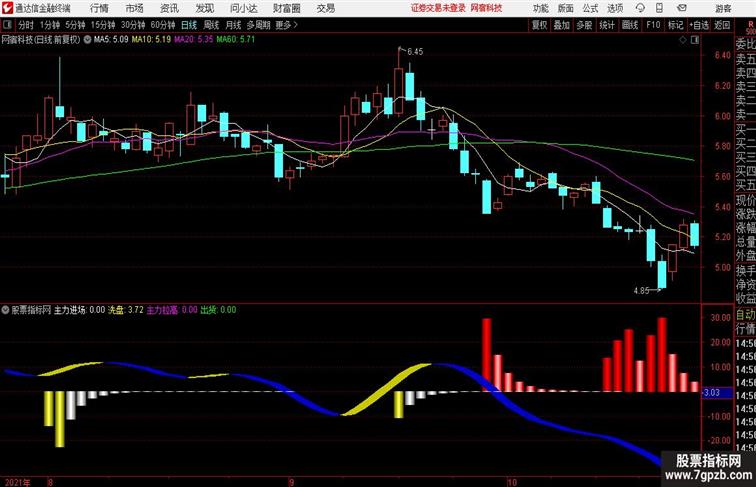Expand the 更多 periods chevron

[287, 25]
